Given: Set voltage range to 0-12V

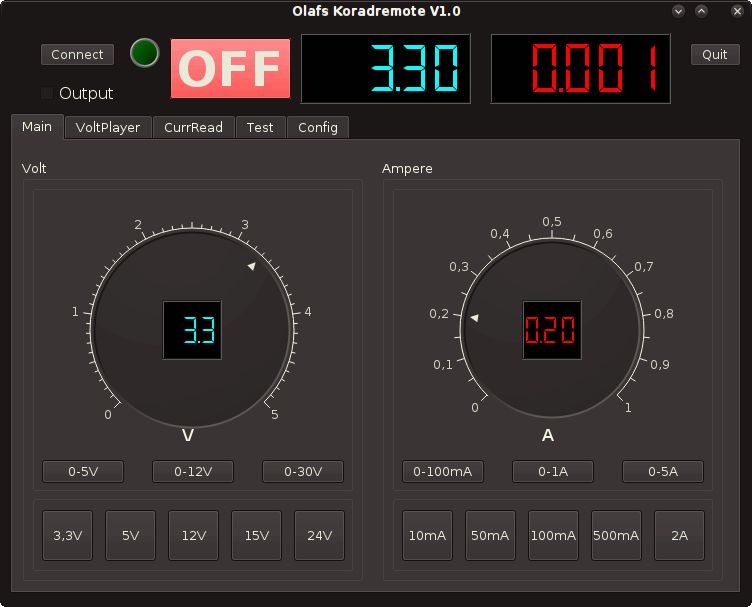Looking at the screenshot, I should point(192,471).
